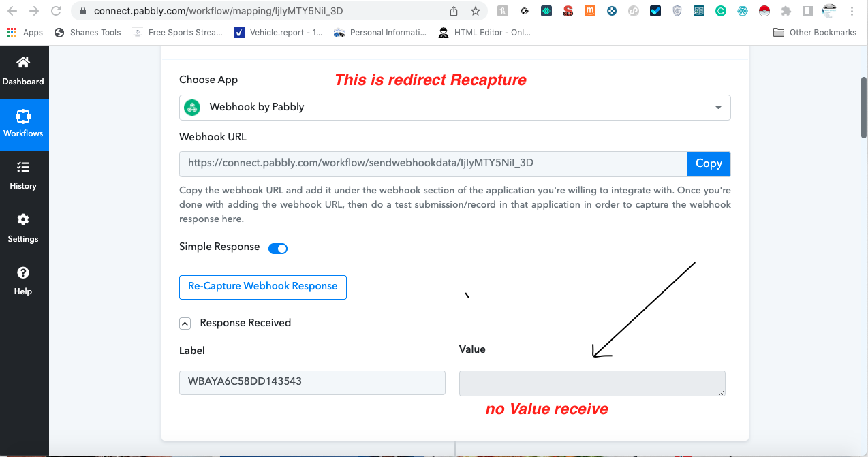Reload the page
Screen dimensions: 868x457
coord(56,11)
